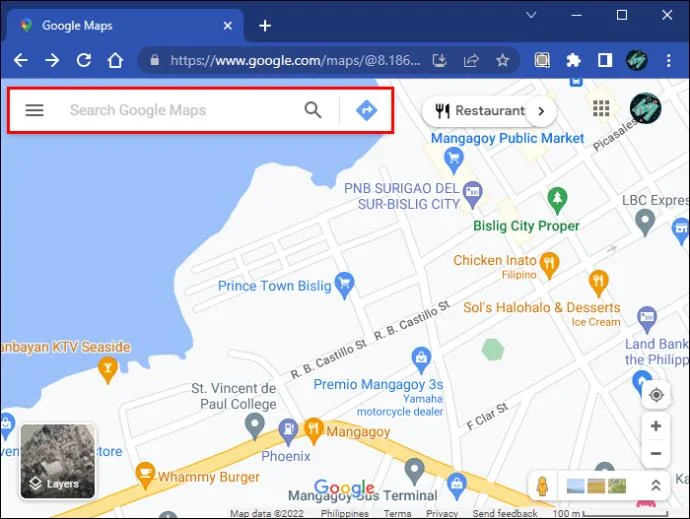Select the Prince Town Bislig shopping pin

(x=344, y=285)
